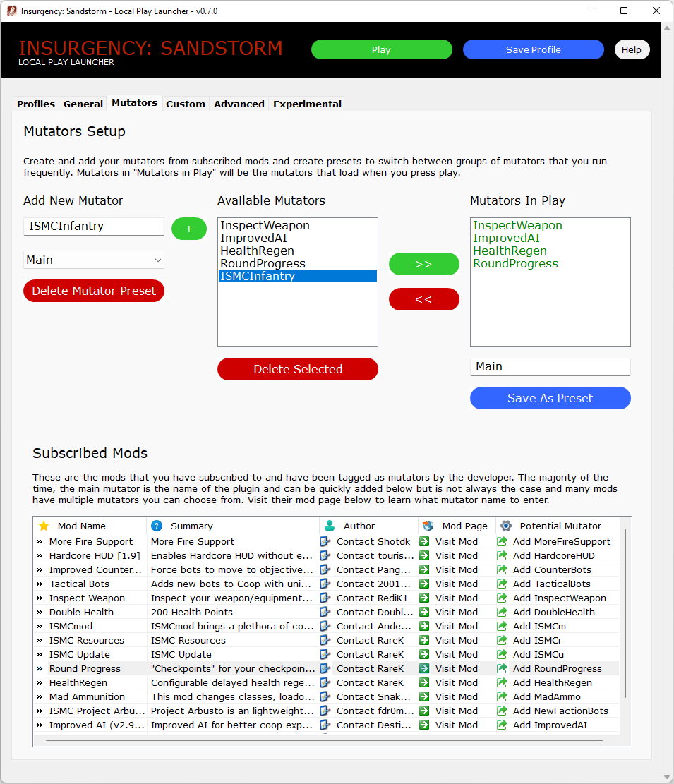The width and height of the screenshot is (674, 784).
Task: Click the Visit Mod icon in ISMC Resources row
Action: click(x=424, y=640)
